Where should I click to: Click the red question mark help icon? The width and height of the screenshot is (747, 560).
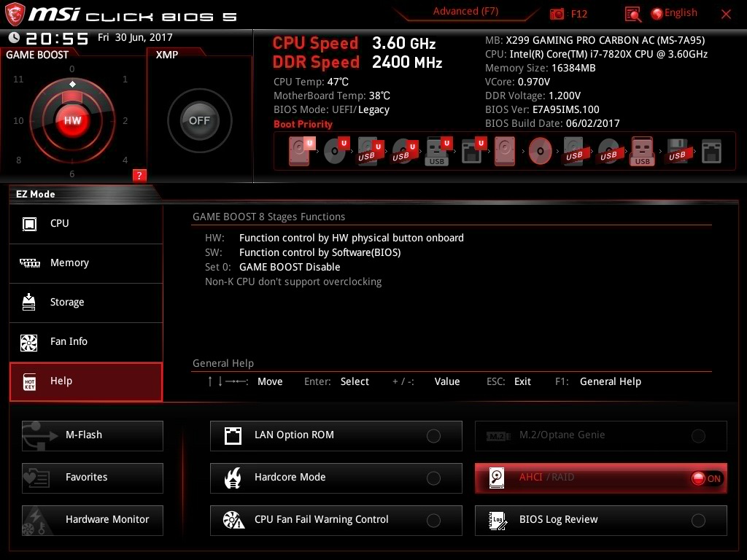pyautogui.click(x=139, y=175)
